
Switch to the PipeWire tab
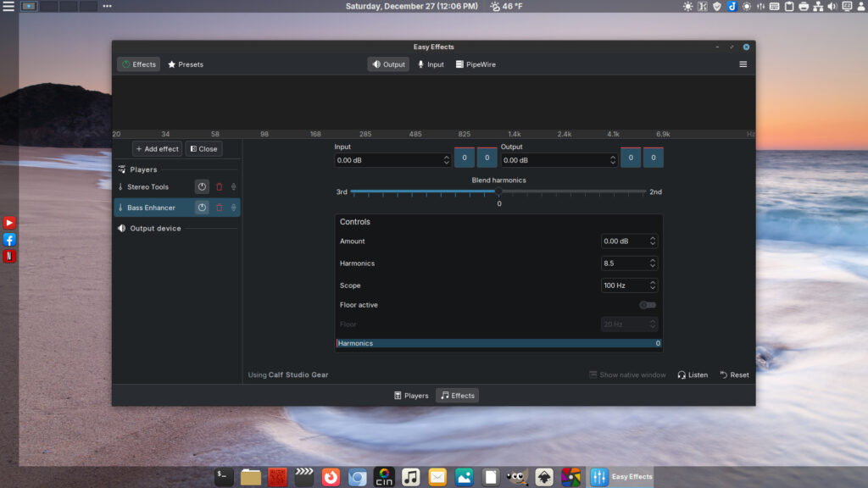[475, 64]
